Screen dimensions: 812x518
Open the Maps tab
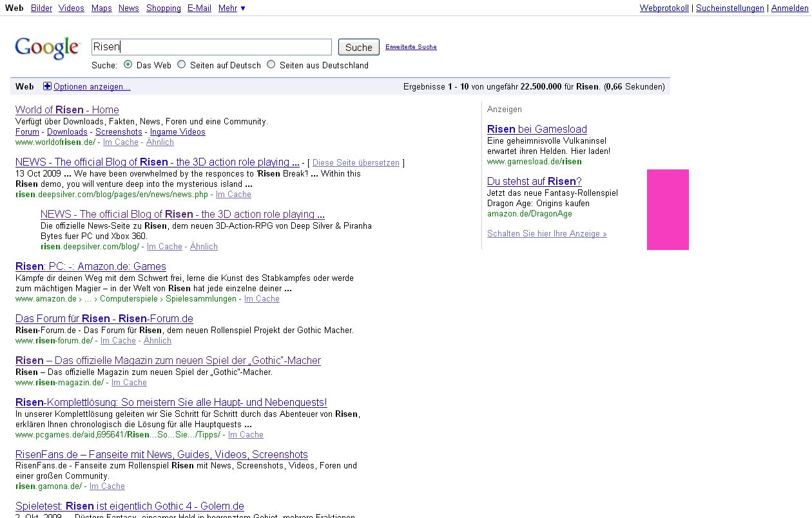coord(101,8)
